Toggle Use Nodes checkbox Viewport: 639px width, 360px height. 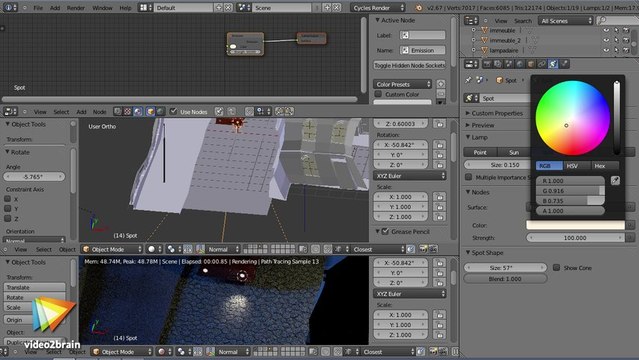click(x=174, y=111)
